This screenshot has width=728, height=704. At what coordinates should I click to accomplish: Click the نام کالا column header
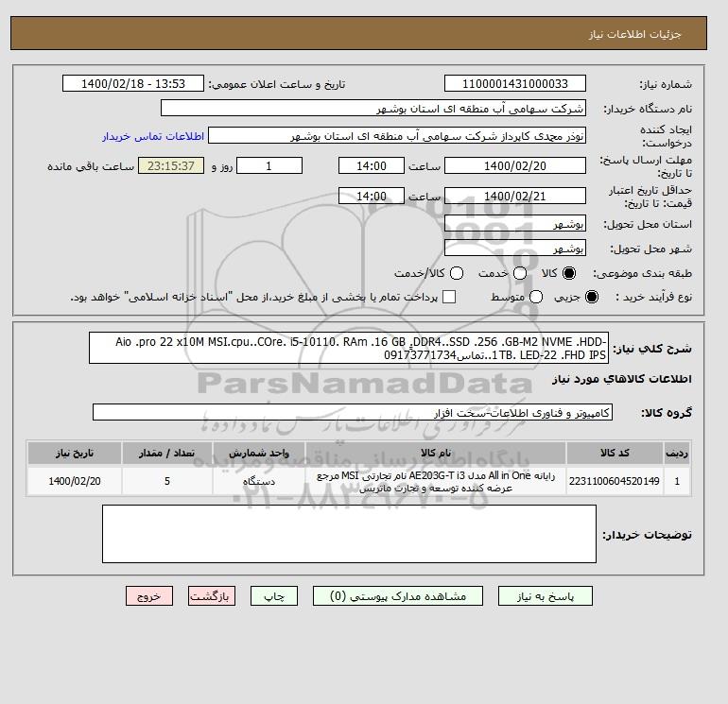click(x=436, y=453)
